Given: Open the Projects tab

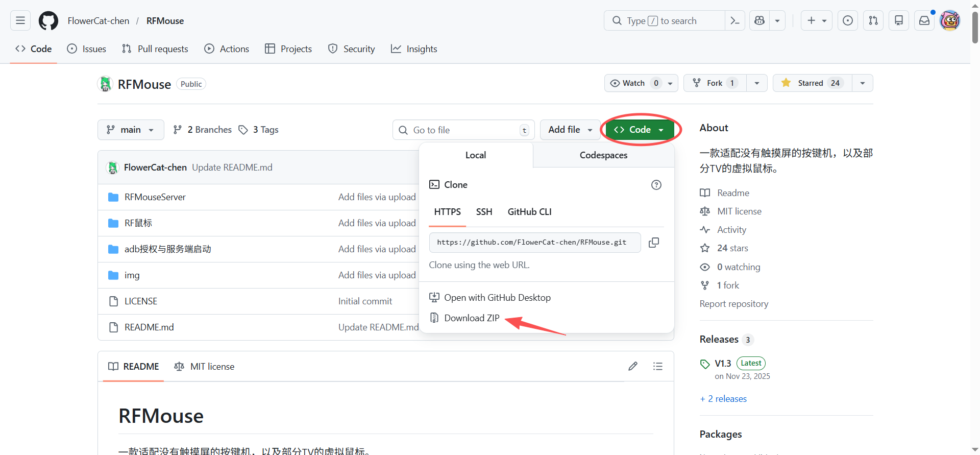Looking at the screenshot, I should pos(288,49).
